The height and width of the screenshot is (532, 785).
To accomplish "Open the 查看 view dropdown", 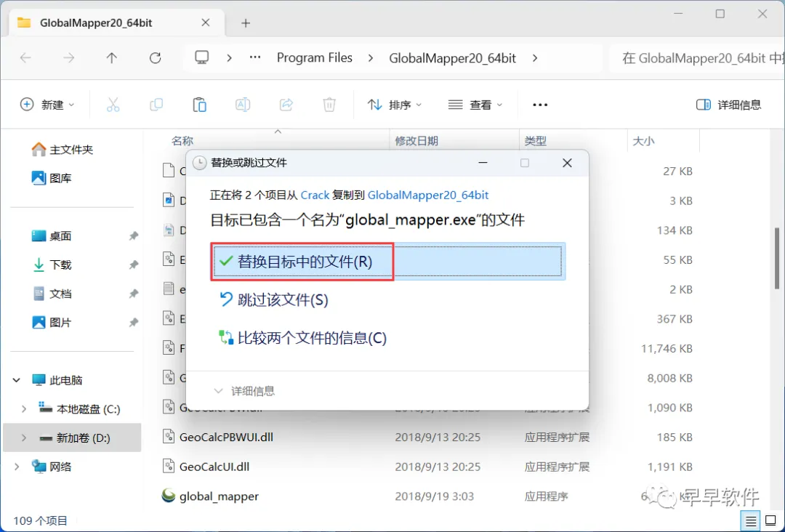I will click(475, 105).
